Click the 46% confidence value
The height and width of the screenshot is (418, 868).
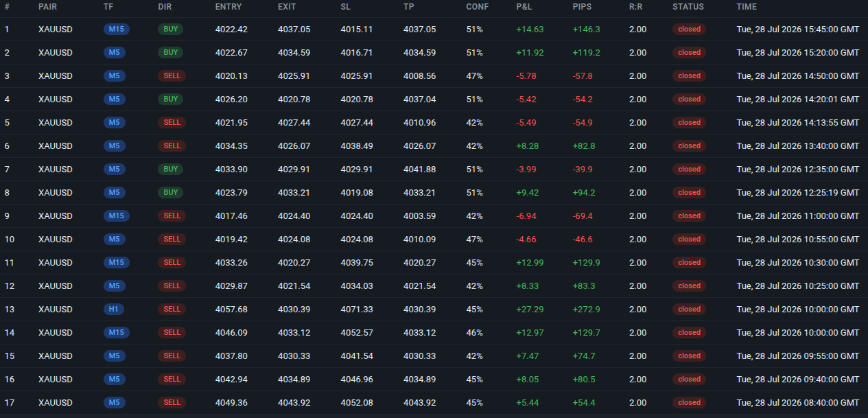(474, 333)
